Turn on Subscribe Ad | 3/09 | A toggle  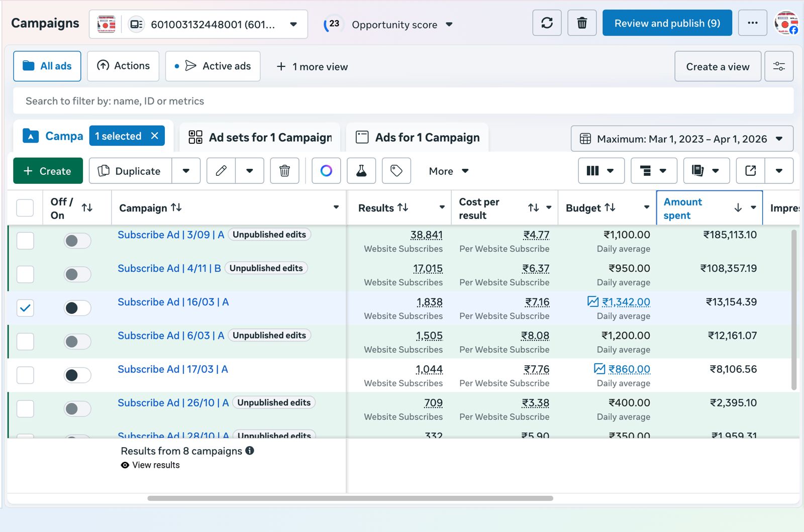pyautogui.click(x=77, y=241)
